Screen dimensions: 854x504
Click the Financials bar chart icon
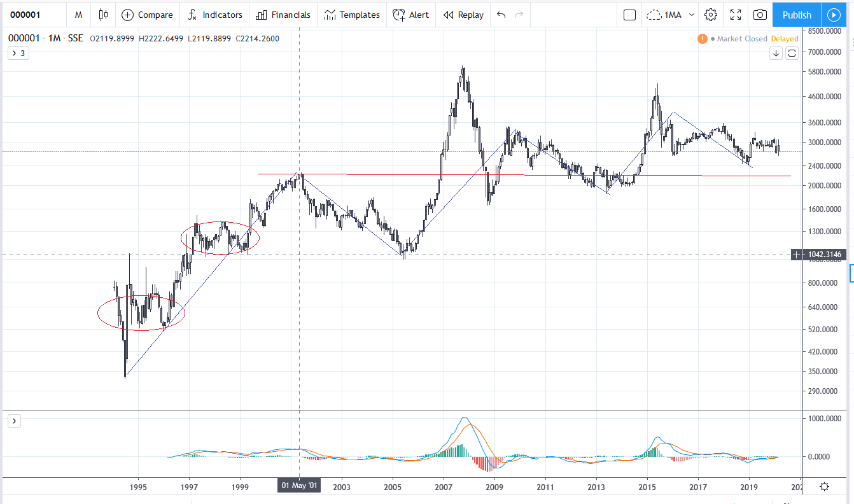pyautogui.click(x=261, y=15)
